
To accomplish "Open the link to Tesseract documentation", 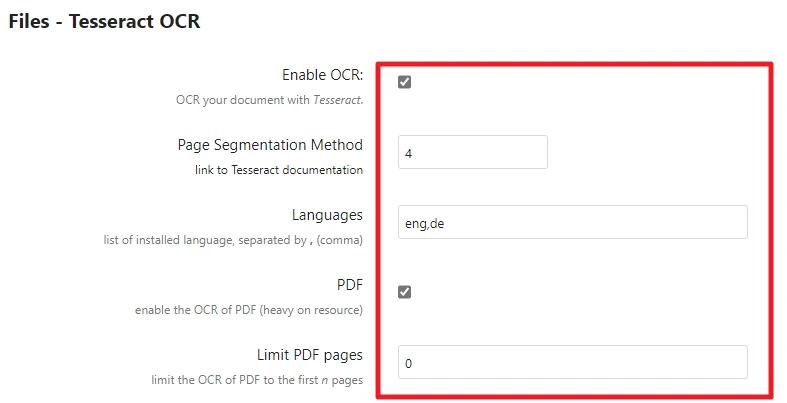I will tap(278, 170).
